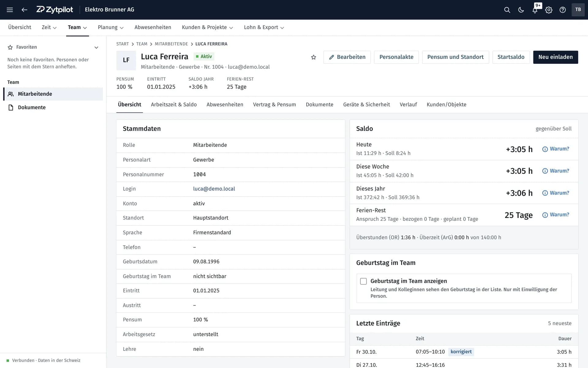Click the korrigiert badge on Fr 30.10.
The image size is (588, 368).
tap(461, 352)
